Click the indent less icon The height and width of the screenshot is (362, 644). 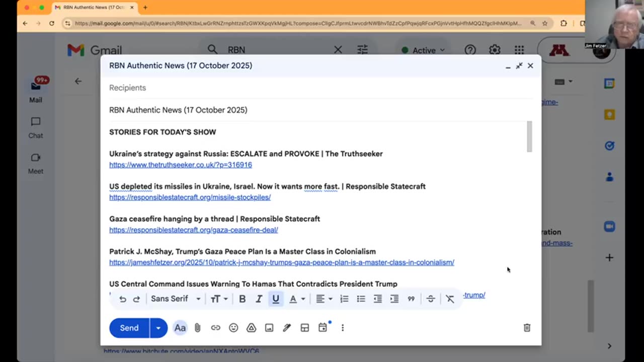(378, 299)
